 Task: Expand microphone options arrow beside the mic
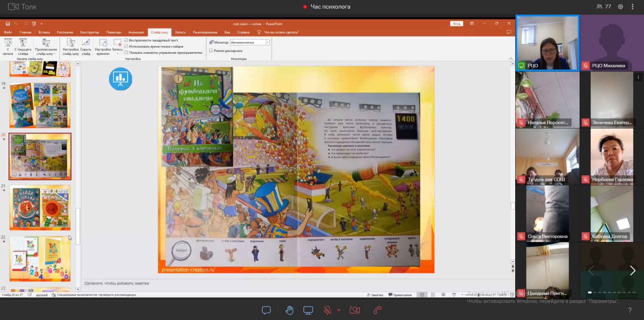coord(339,310)
